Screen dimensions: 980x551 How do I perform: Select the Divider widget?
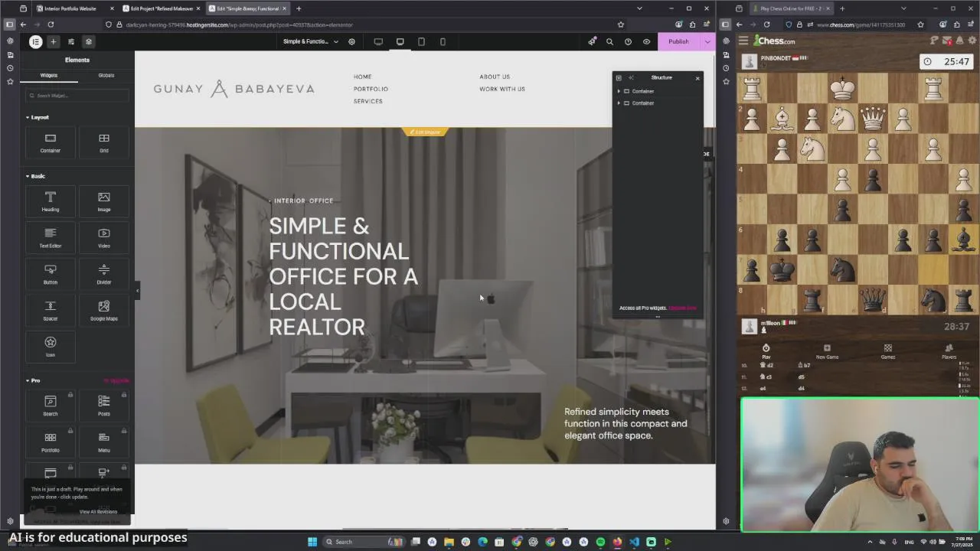coord(104,274)
